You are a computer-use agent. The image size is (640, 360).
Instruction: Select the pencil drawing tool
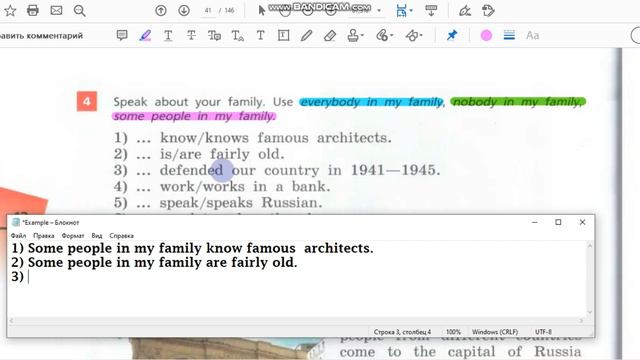[x=306, y=36]
